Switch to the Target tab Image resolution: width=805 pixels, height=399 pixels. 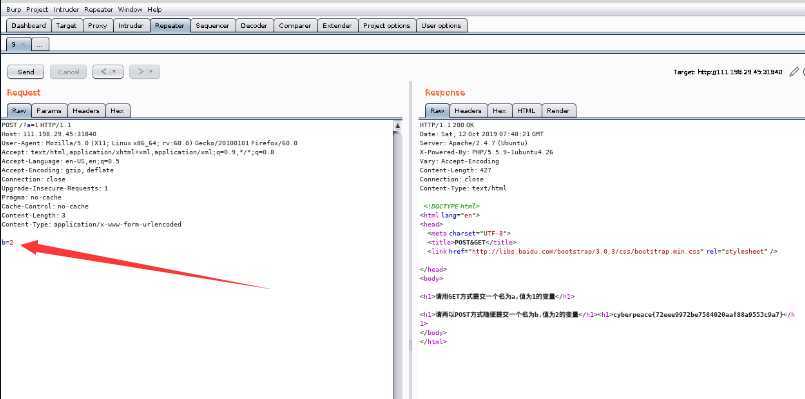(x=67, y=26)
